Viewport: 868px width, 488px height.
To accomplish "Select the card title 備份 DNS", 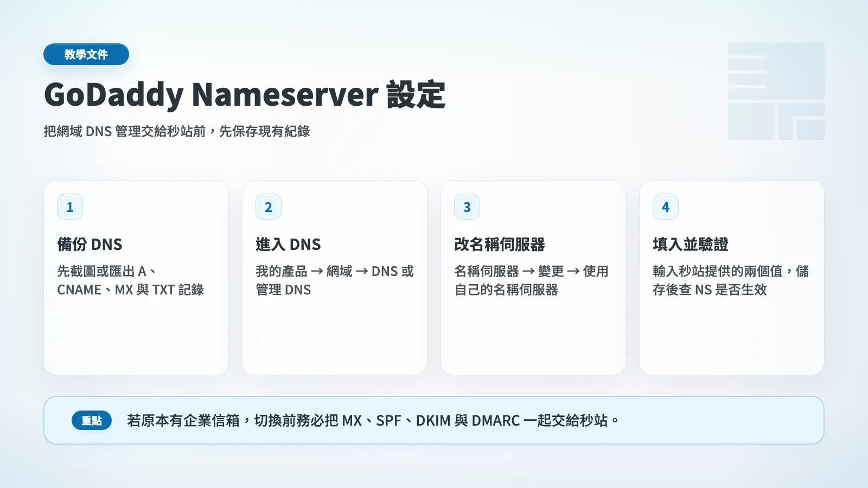I will [x=90, y=245].
